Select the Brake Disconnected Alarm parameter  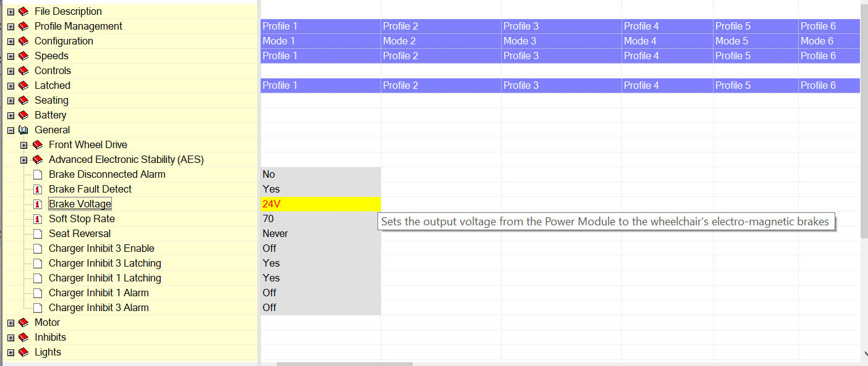107,175
